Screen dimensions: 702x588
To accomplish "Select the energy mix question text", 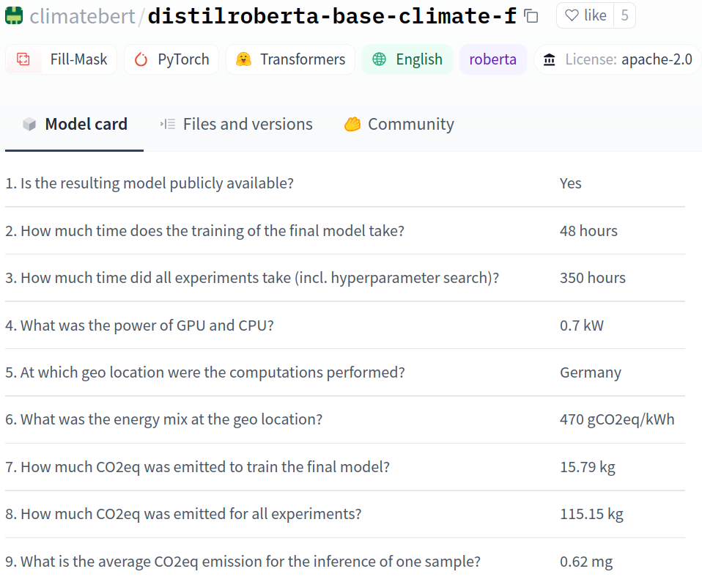I will tap(164, 419).
